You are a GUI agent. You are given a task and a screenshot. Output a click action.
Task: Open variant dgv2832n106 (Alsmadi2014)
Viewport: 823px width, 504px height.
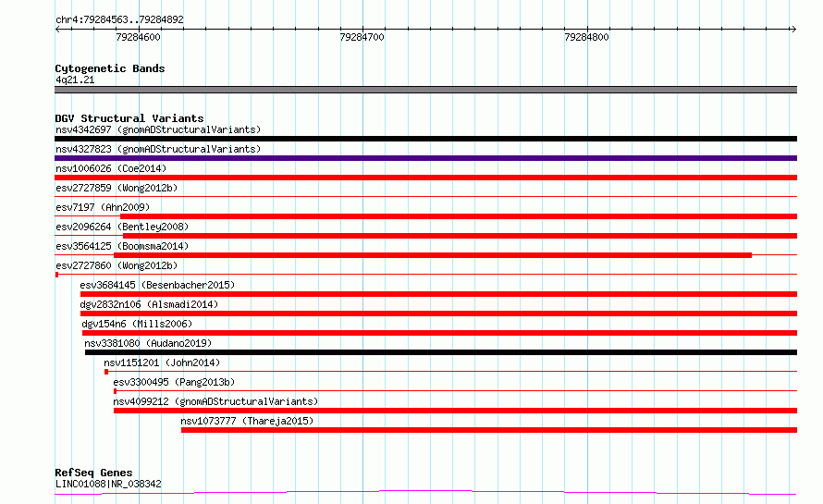pos(149,304)
